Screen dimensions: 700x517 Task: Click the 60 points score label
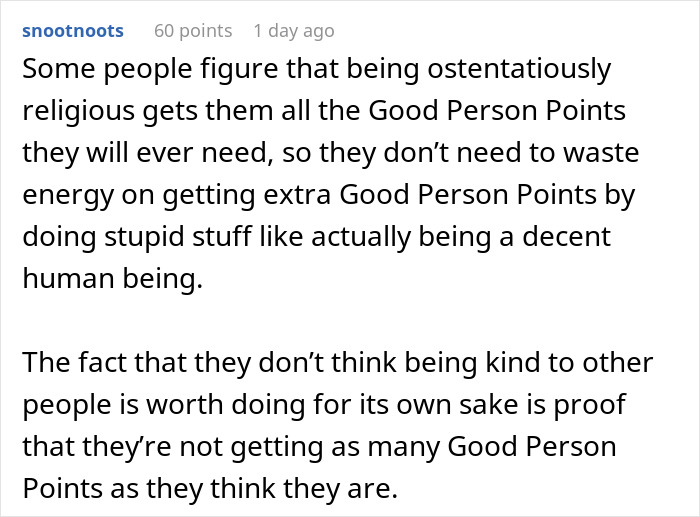[x=193, y=31]
